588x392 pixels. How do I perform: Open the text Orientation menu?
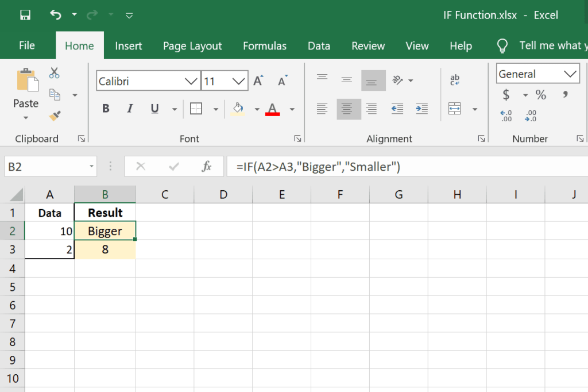point(403,80)
